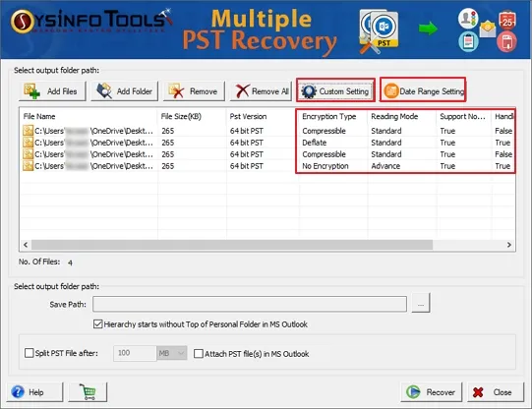This screenshot has height=409, width=532.
Task: Click the Remove All button
Action: pyautogui.click(x=261, y=91)
